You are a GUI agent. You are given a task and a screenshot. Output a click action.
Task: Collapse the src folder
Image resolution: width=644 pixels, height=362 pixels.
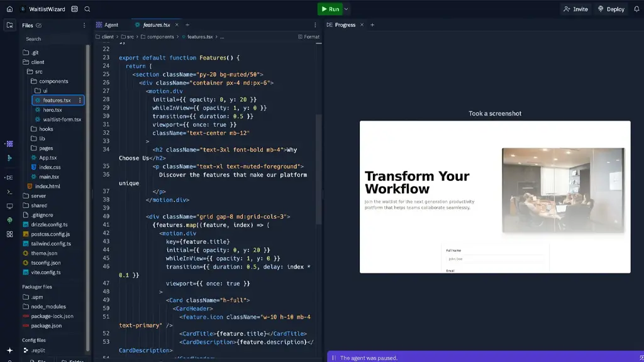coord(35,72)
